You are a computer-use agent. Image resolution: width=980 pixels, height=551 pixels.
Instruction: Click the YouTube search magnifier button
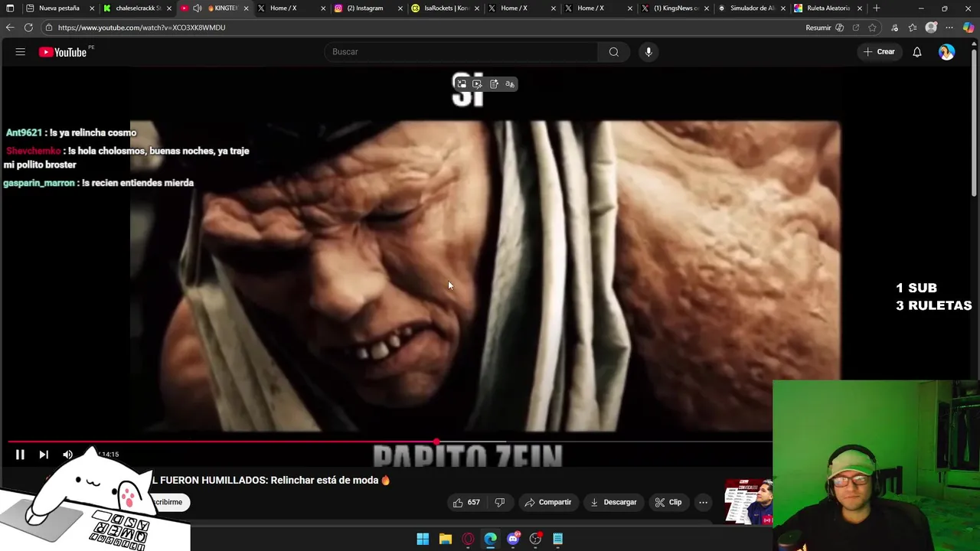(x=614, y=52)
